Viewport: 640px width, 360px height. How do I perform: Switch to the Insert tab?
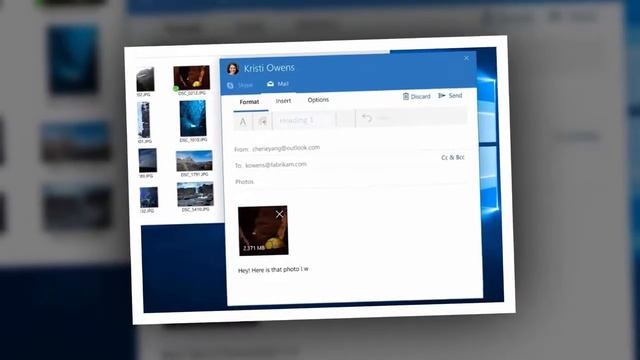283,101
